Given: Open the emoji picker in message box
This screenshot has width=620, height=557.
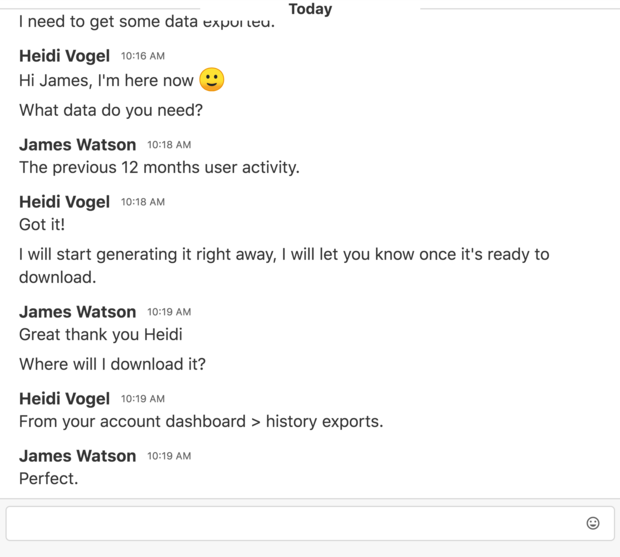Looking at the screenshot, I should coord(593,523).
